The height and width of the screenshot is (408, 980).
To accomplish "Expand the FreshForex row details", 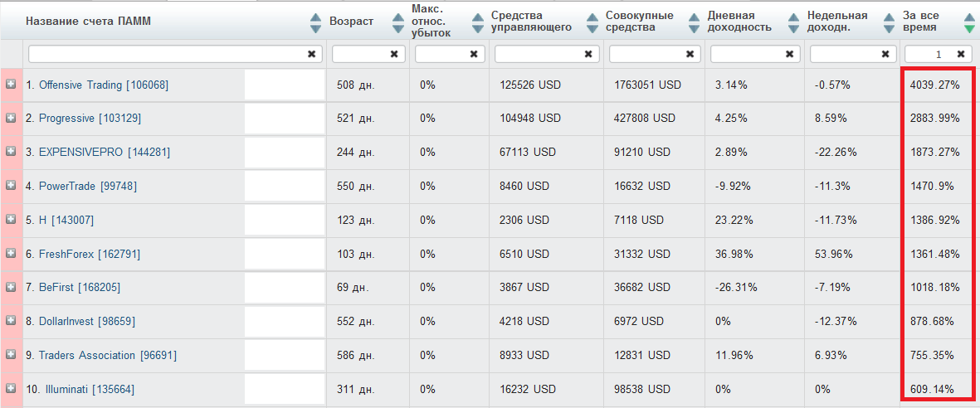I will click(x=11, y=253).
